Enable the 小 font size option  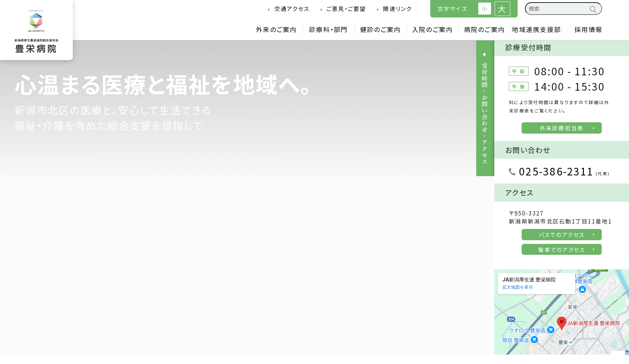484,9
